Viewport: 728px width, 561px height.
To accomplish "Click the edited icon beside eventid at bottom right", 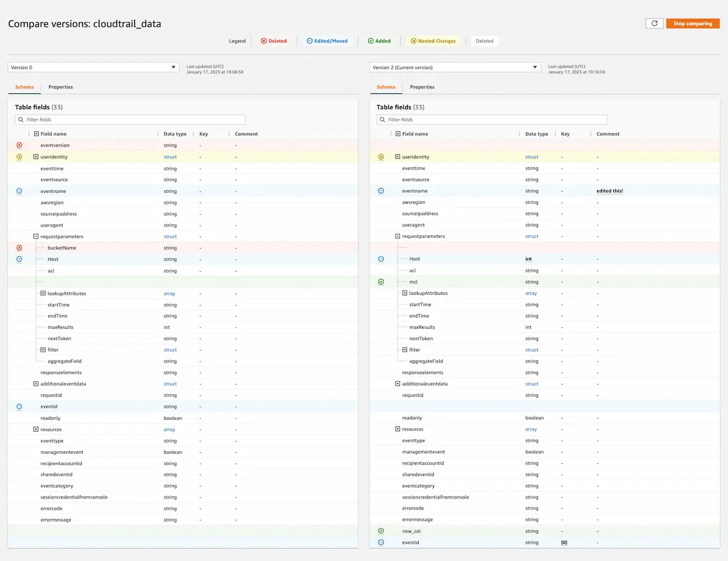I will point(380,542).
